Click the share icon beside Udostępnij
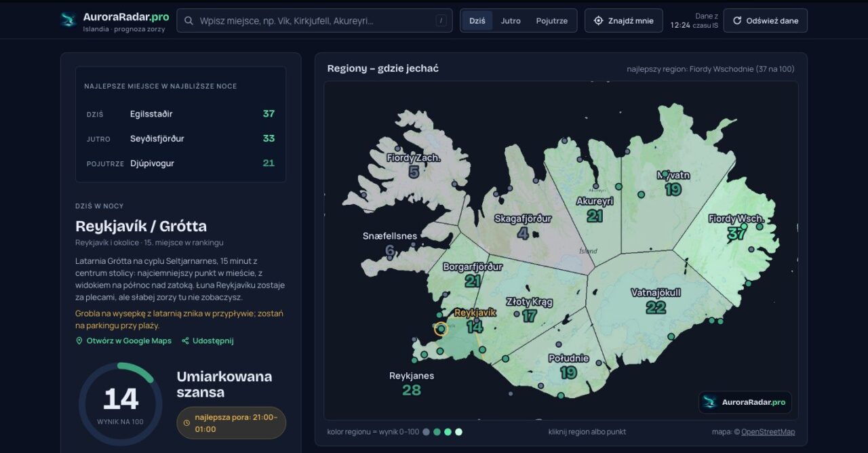Image resolution: width=868 pixels, height=453 pixels. coord(185,341)
